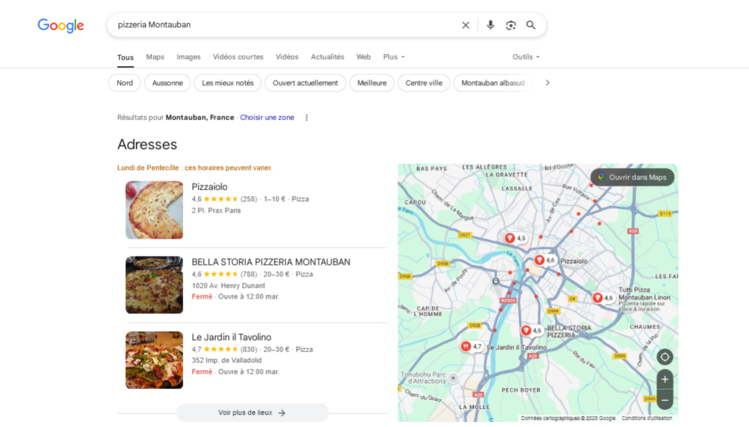Click the magnifying glass search button
This screenshot has width=749, height=427.
coord(531,25)
